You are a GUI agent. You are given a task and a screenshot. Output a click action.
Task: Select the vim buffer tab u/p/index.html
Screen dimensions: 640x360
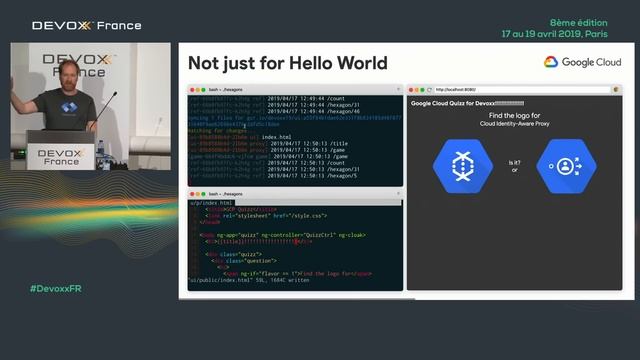click(x=211, y=203)
